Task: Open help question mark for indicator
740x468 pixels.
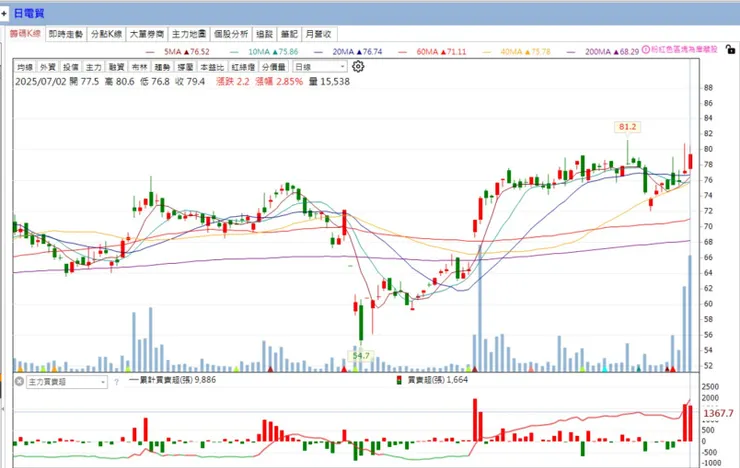Action: [116, 382]
